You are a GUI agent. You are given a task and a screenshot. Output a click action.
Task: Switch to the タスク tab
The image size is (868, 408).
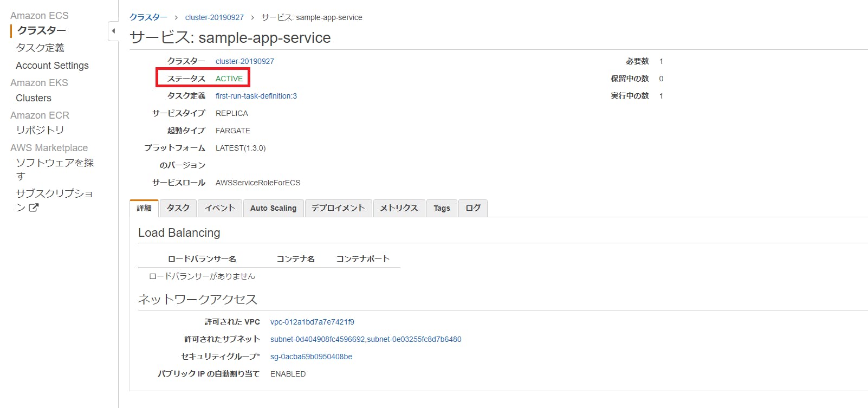pos(178,208)
